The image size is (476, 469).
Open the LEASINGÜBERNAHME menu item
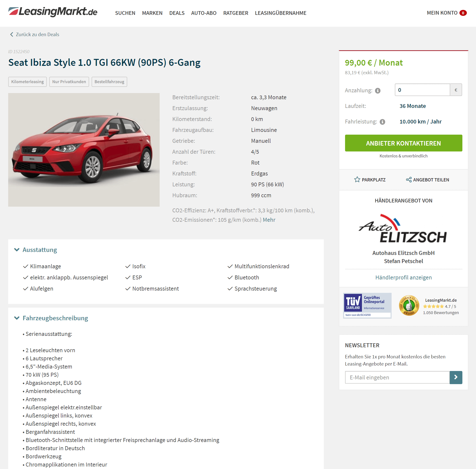[x=280, y=13]
